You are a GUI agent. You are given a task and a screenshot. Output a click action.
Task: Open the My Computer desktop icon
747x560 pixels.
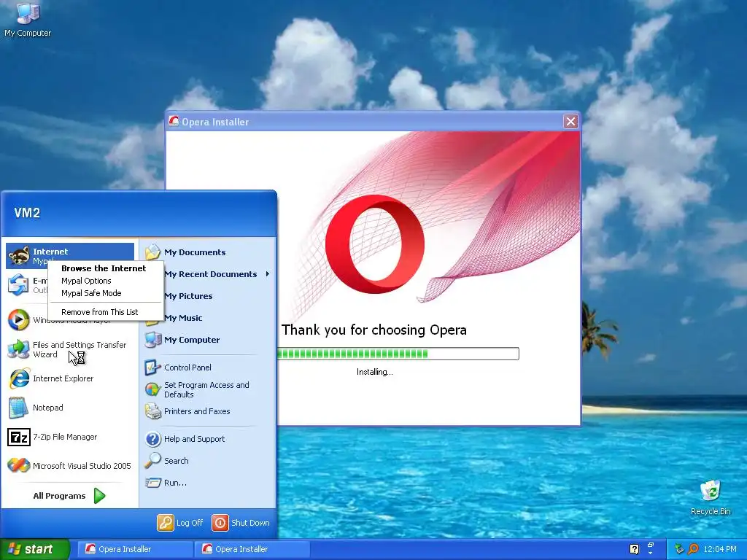[x=28, y=20]
